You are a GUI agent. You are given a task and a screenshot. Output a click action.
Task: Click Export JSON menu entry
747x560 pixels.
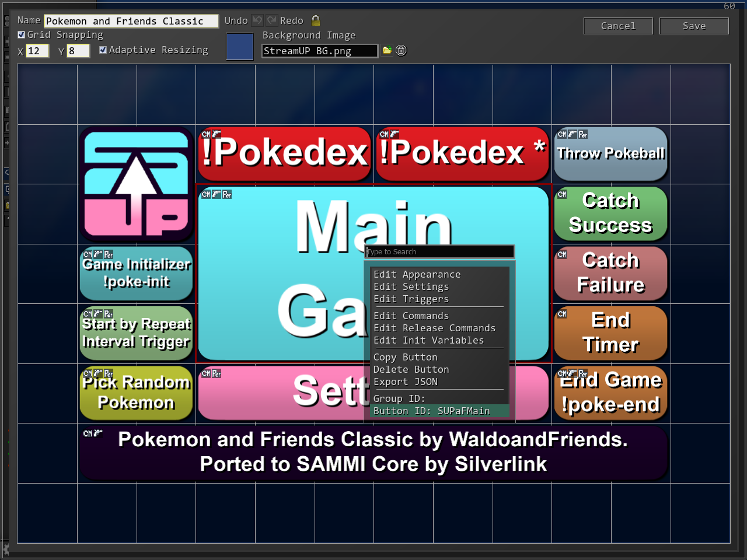pos(405,381)
